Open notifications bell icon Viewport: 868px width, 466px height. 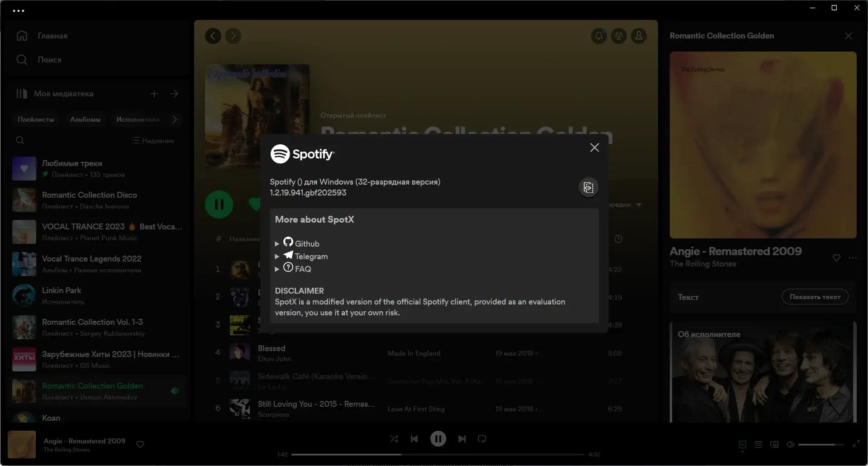599,36
